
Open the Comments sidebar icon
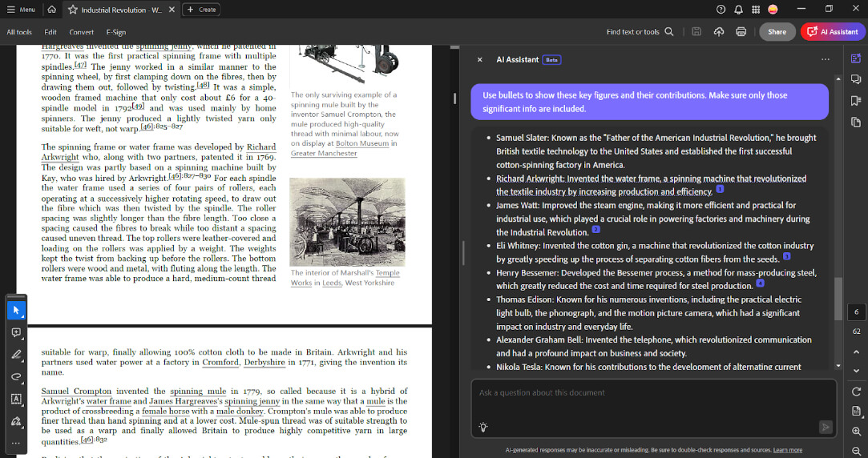(x=856, y=79)
